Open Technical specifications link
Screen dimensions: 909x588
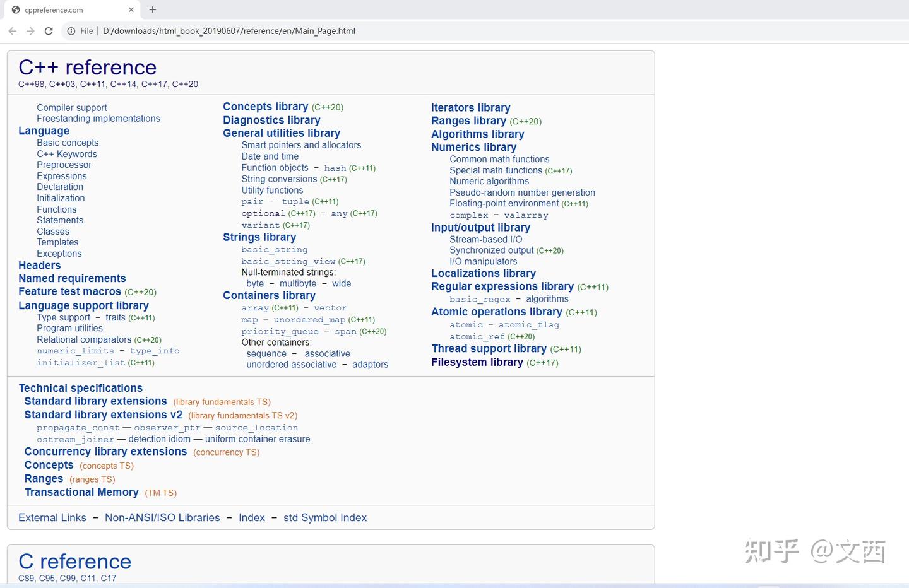click(x=81, y=388)
